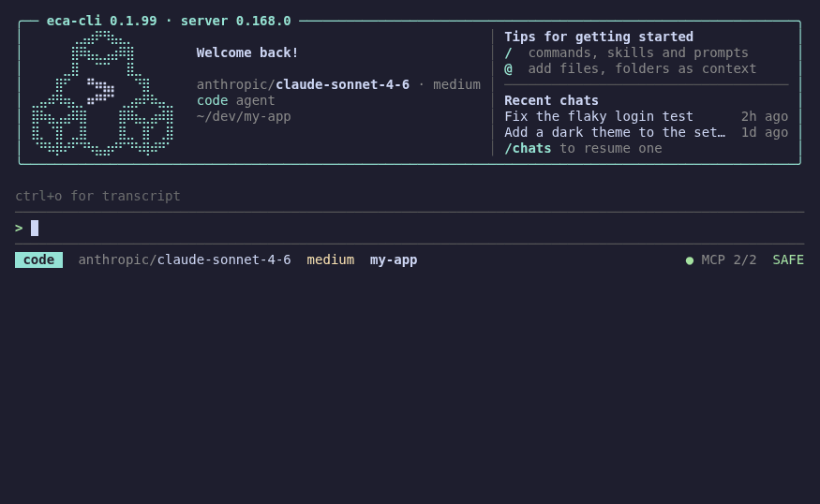820x504 pixels.
Task: Click the 'code agent' line in welcome box
Action: pos(236,100)
